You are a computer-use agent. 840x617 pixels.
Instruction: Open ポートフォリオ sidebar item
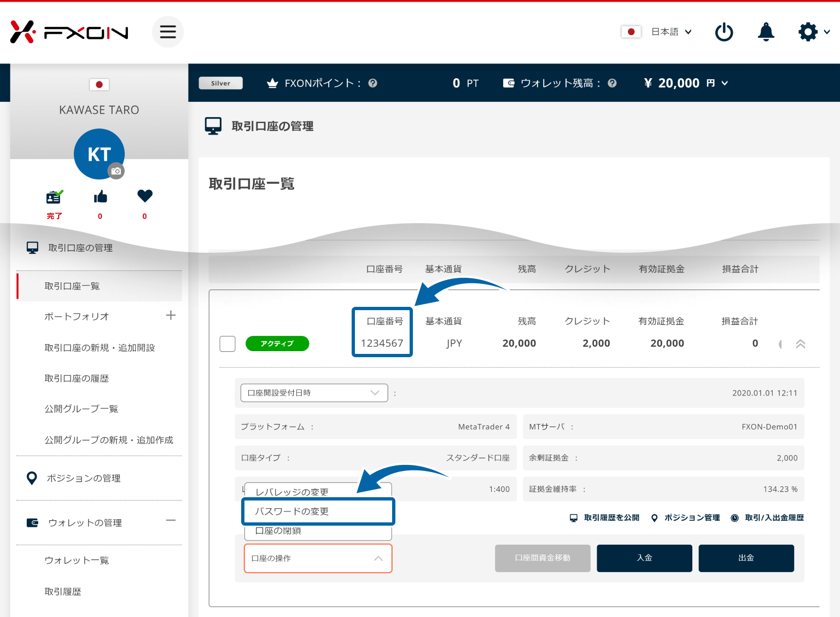(77, 317)
